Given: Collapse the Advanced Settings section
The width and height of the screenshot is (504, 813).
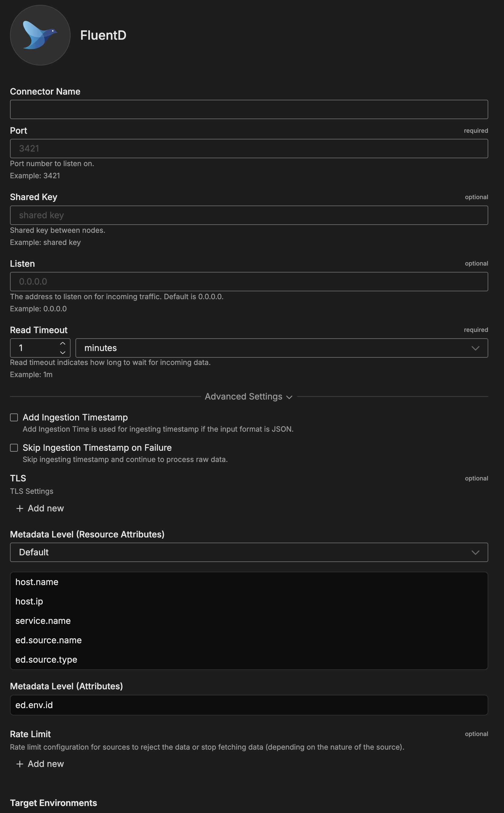Looking at the screenshot, I should [248, 396].
